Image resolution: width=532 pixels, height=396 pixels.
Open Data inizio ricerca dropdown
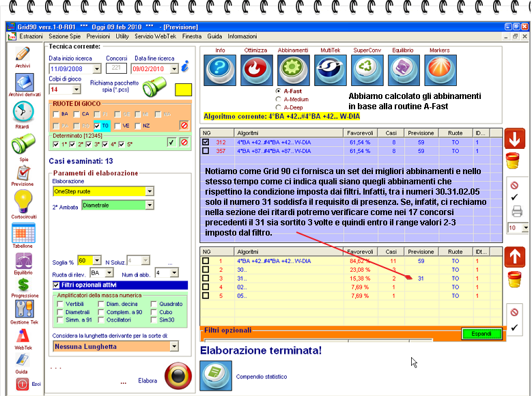click(x=97, y=69)
